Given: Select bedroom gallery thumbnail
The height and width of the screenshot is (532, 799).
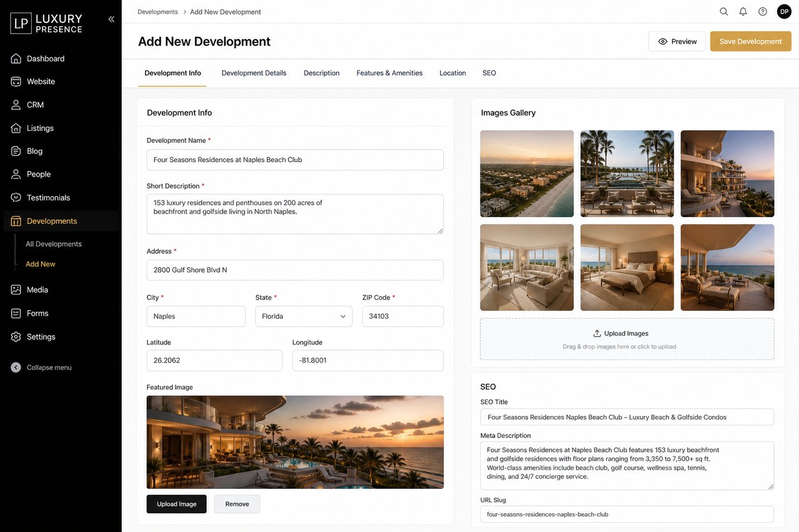Looking at the screenshot, I should tap(627, 268).
